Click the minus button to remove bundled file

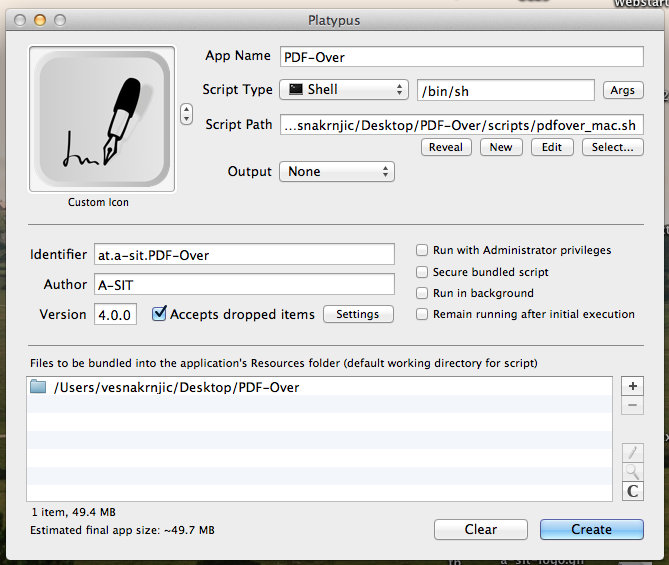pyautogui.click(x=632, y=405)
